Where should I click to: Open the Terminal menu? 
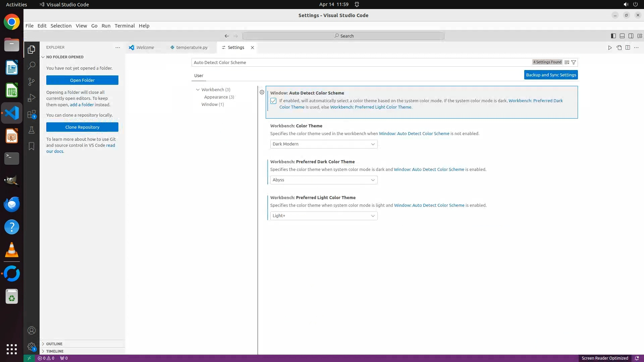(x=124, y=26)
